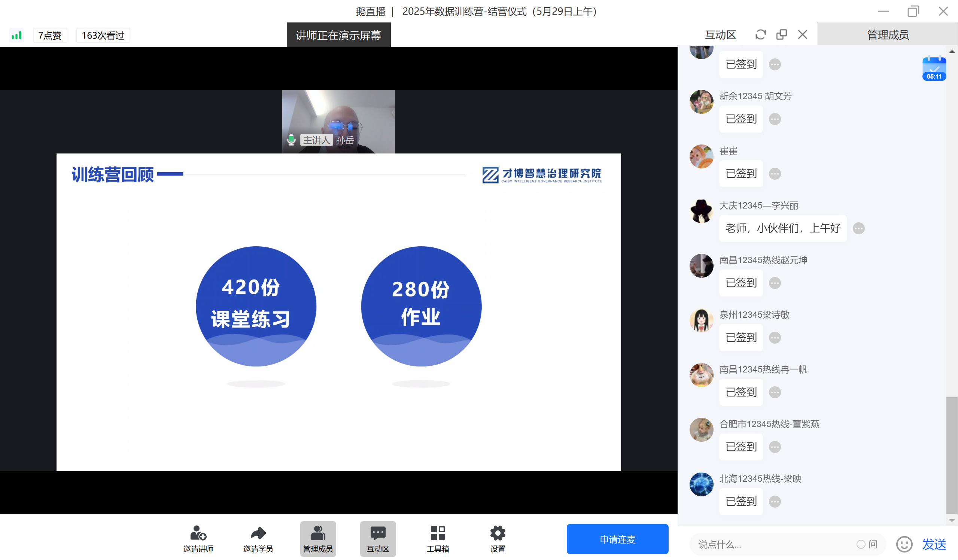This screenshot has height=560, width=958.
Task: Open the emoji picker beside chat input
Action: 904,544
